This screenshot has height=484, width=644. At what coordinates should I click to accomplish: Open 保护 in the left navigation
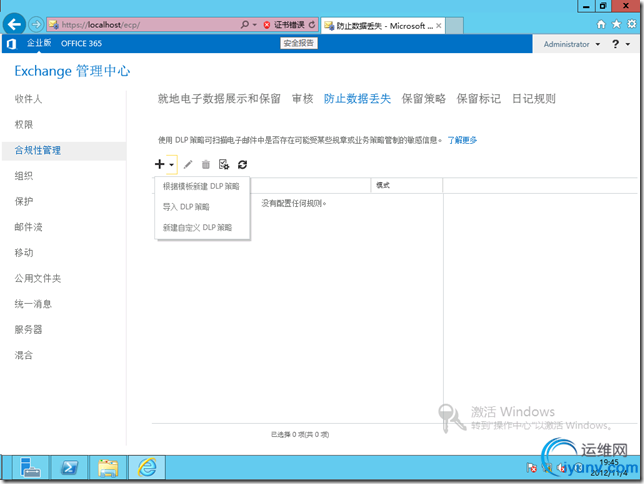tap(24, 201)
